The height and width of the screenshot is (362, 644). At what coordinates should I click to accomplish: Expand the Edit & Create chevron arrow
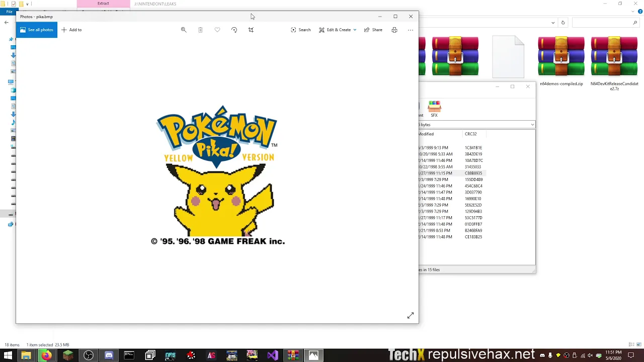pos(355,30)
